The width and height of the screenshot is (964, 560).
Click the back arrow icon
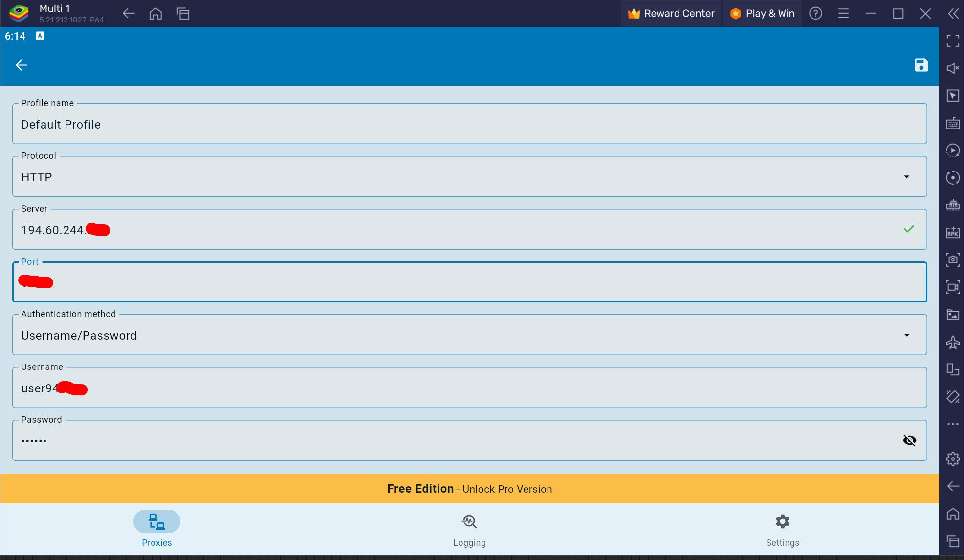[21, 65]
